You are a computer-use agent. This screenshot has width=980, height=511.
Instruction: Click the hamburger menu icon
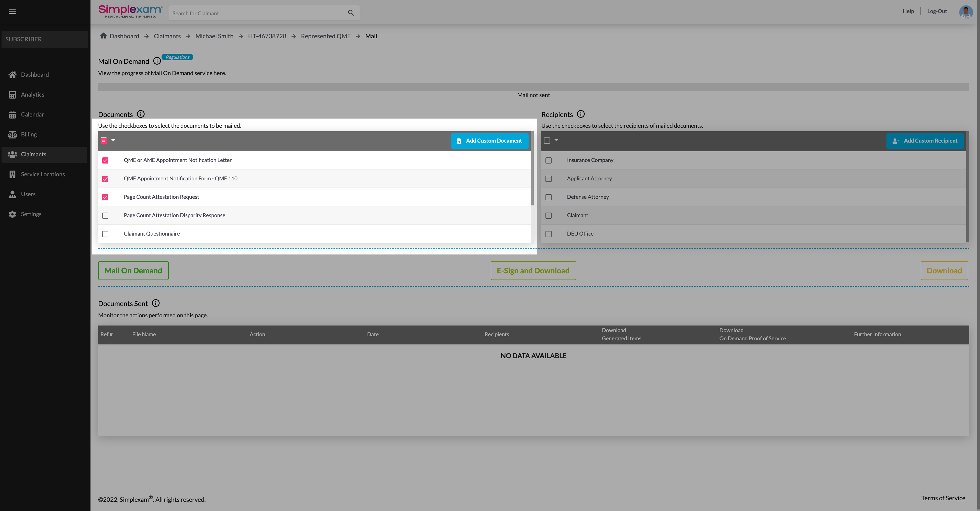pos(12,12)
